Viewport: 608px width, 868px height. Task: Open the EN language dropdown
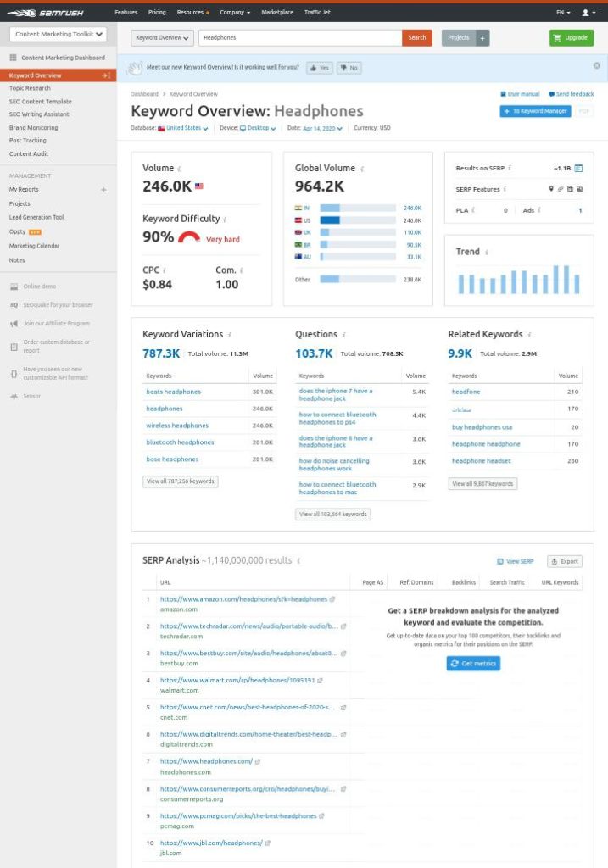(563, 12)
